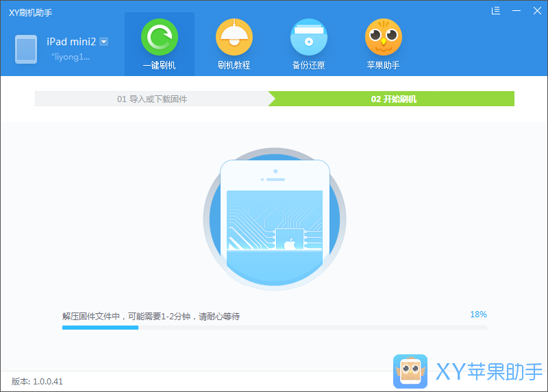
Task: Close the XY刷机助手 window
Action: coord(537,11)
